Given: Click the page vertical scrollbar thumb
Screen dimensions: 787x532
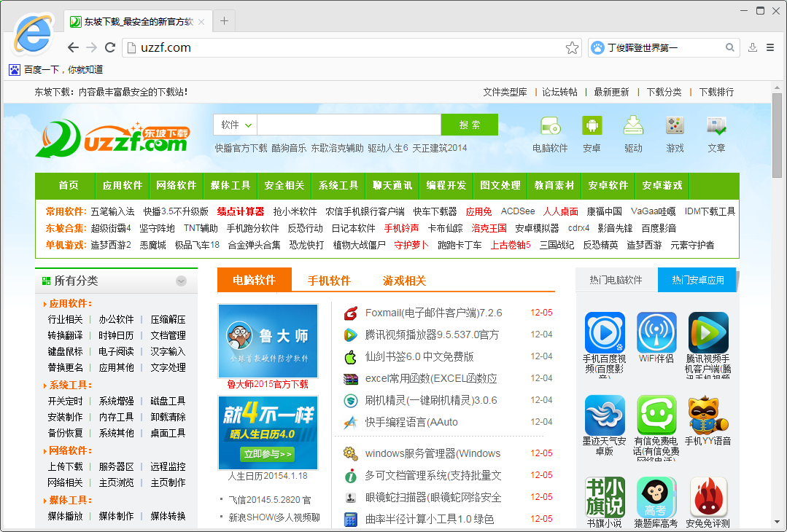Looking at the screenshot, I should click(777, 134).
